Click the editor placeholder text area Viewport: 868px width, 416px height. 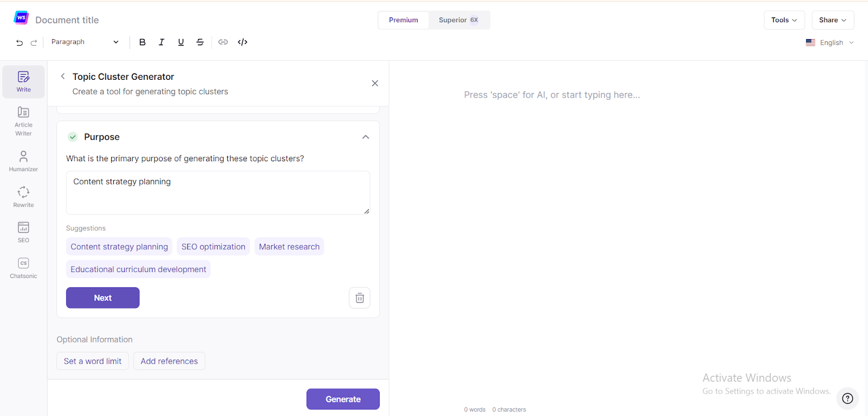click(x=552, y=95)
